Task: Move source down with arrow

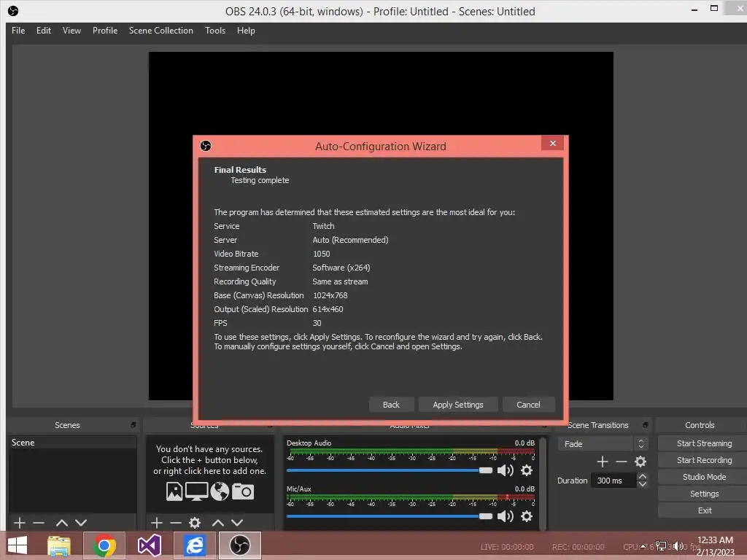Action: pos(237,523)
